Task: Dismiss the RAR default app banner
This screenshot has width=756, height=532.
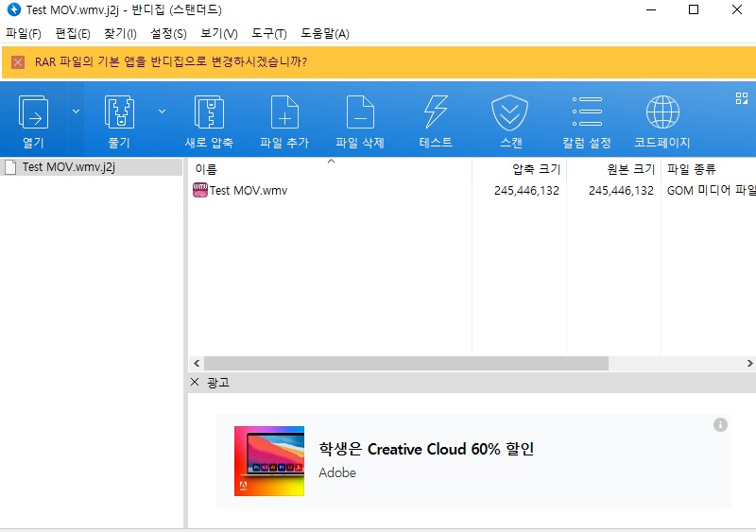Action: point(18,62)
